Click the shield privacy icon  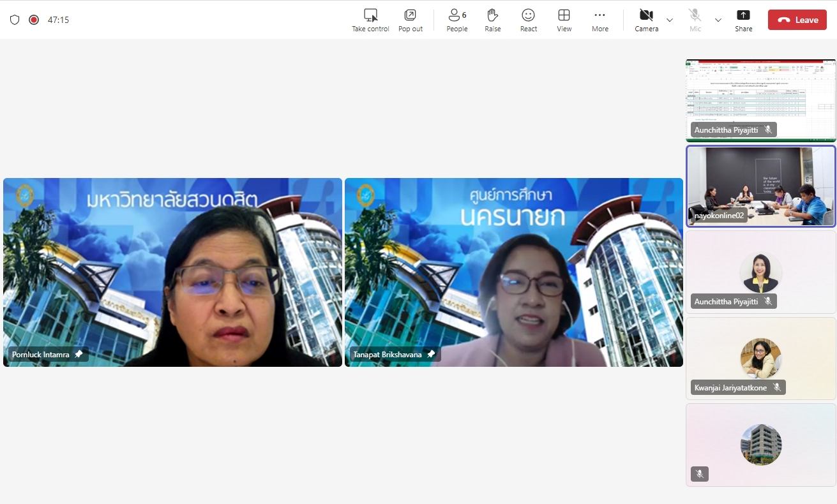(x=15, y=20)
